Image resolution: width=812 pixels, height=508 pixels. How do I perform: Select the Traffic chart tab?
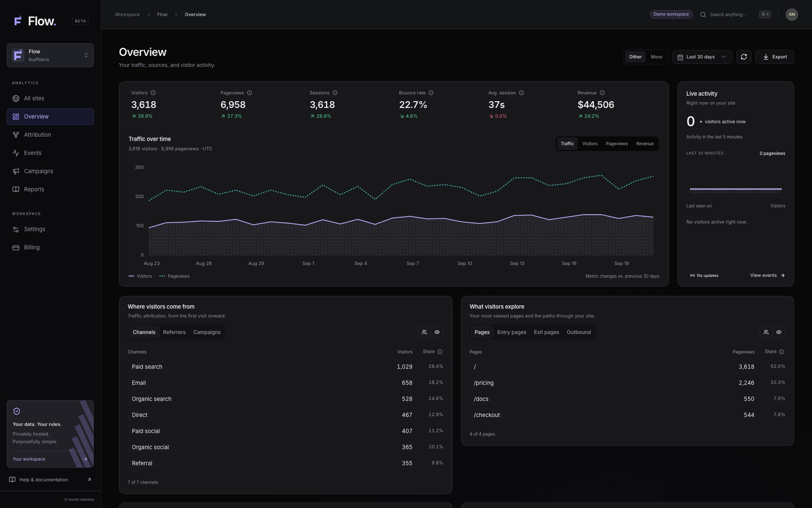coord(567,144)
